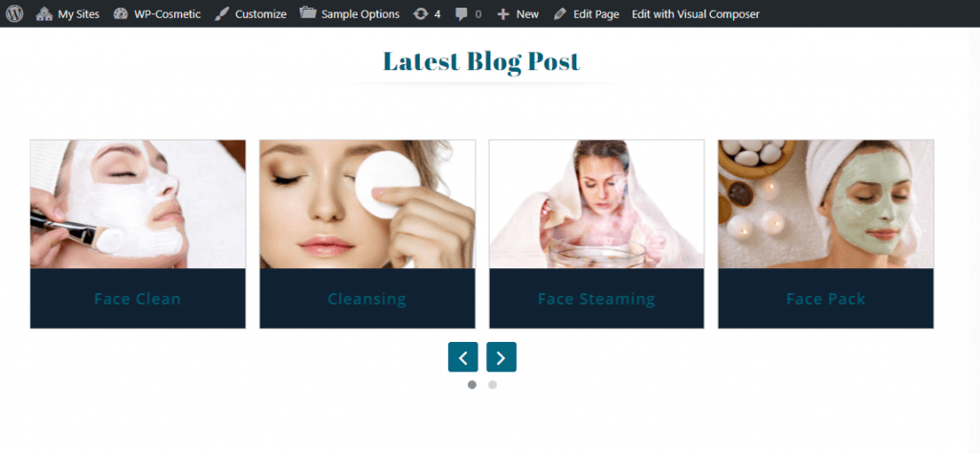The image size is (980, 454).
Task: Click the updates refresh icon
Action: (421, 13)
